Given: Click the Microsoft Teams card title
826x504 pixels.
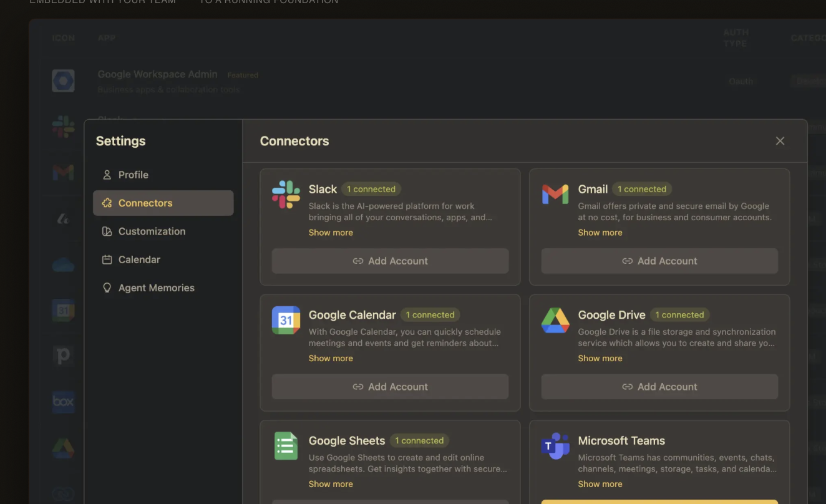Looking at the screenshot, I should [621, 440].
